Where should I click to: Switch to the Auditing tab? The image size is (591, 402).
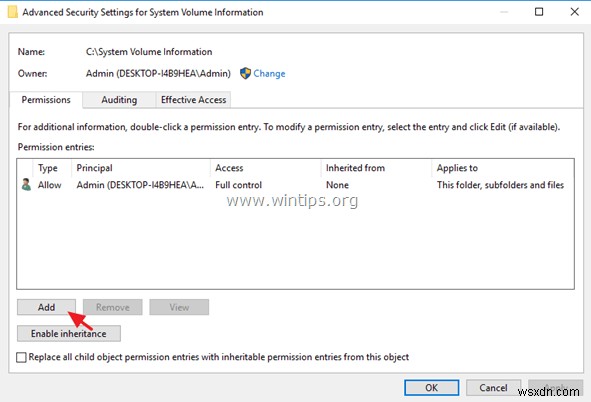[119, 100]
